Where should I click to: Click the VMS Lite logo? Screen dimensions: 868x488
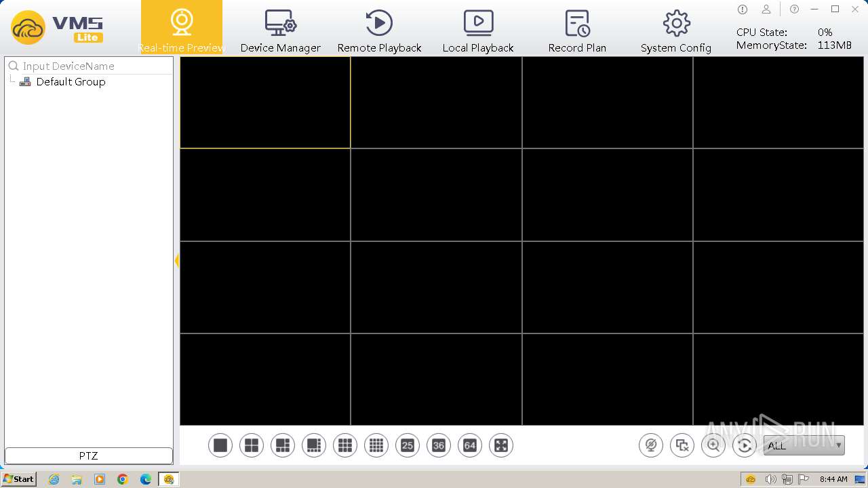[x=58, y=28]
